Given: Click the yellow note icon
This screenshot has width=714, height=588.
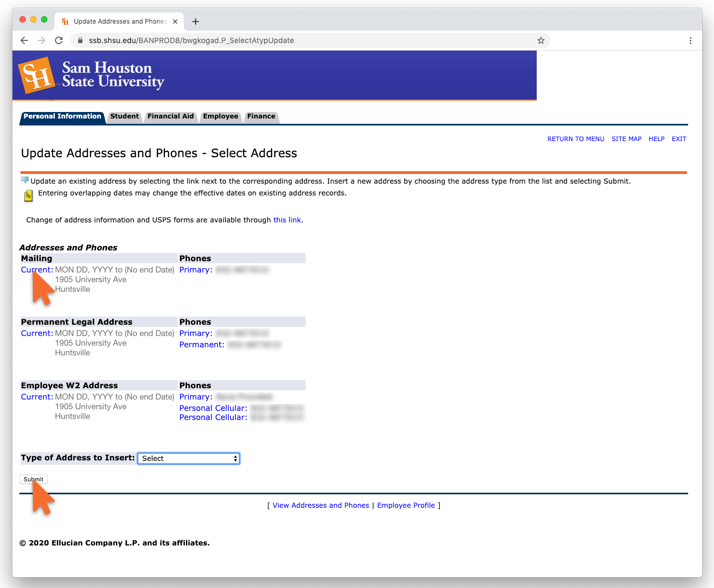Looking at the screenshot, I should (28, 195).
